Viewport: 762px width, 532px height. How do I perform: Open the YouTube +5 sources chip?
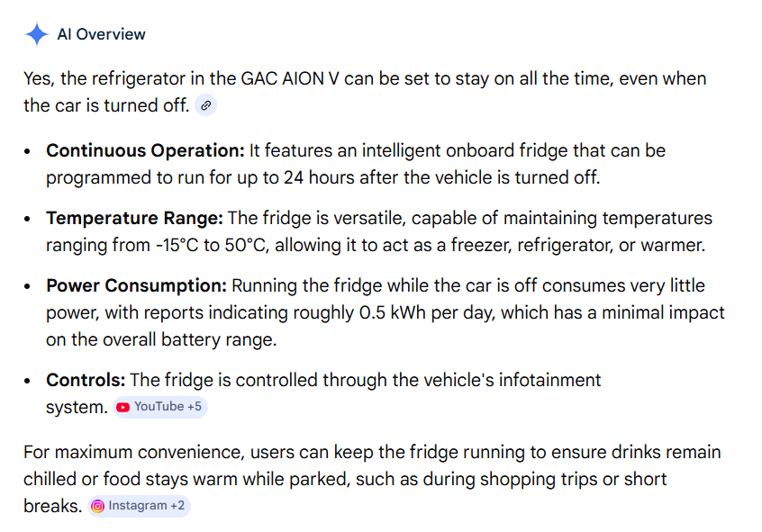[160, 407]
